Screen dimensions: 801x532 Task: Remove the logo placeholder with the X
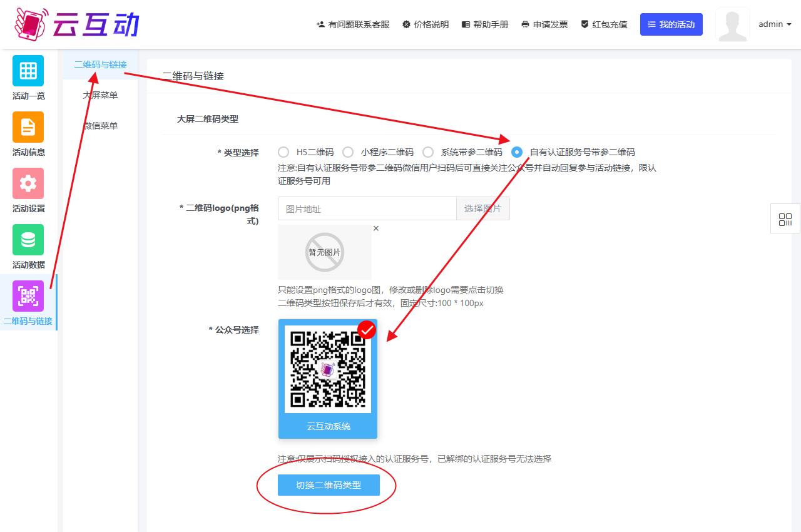click(x=376, y=228)
